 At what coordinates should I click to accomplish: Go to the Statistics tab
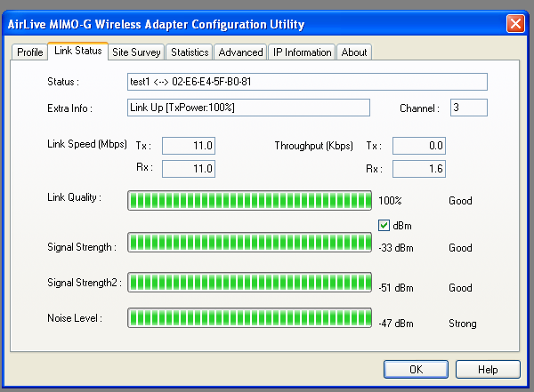click(x=190, y=52)
